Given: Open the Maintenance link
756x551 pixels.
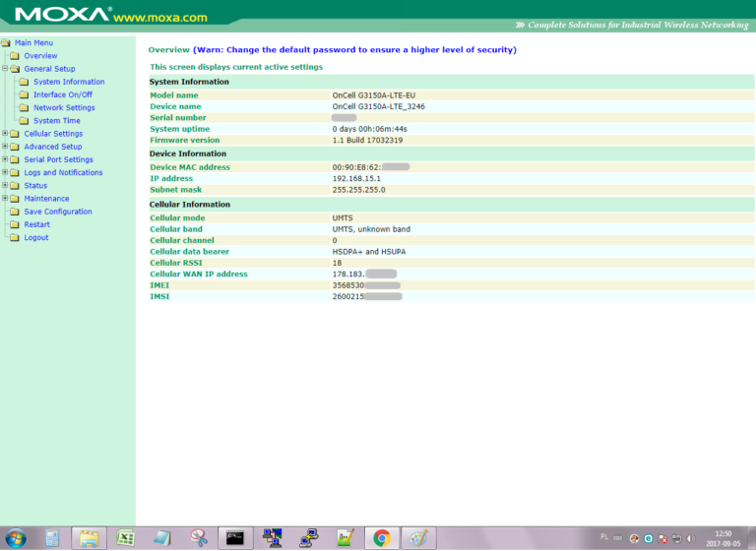Looking at the screenshot, I should pos(46,199).
